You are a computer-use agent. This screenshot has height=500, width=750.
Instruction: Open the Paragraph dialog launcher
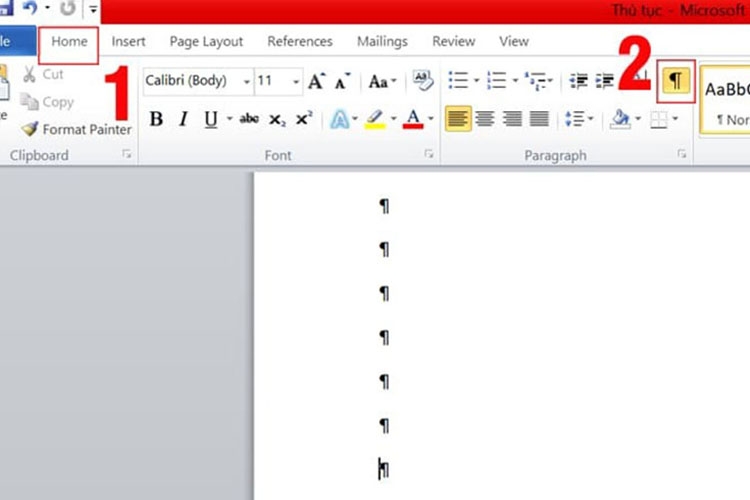(x=682, y=154)
